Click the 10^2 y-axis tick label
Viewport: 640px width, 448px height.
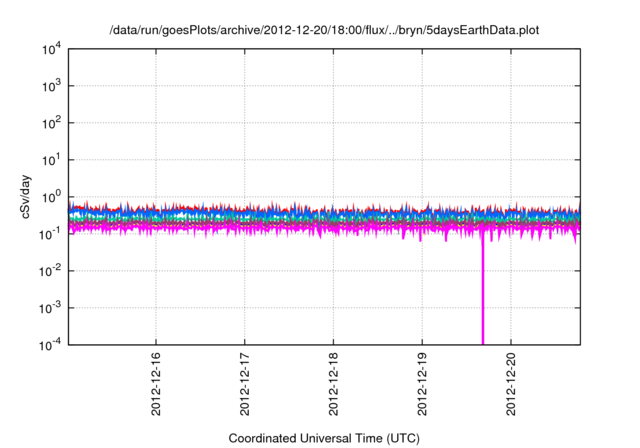coord(51,123)
